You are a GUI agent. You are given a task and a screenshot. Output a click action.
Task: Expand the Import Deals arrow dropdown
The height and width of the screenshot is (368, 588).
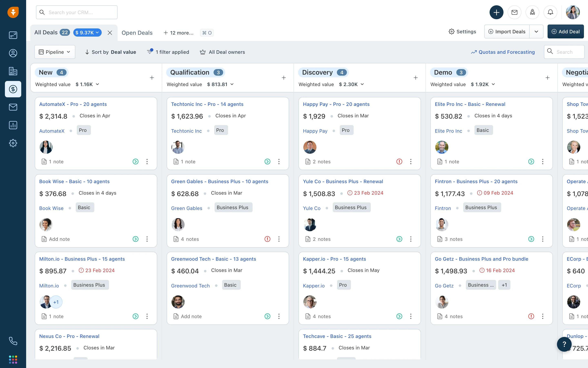point(536,31)
